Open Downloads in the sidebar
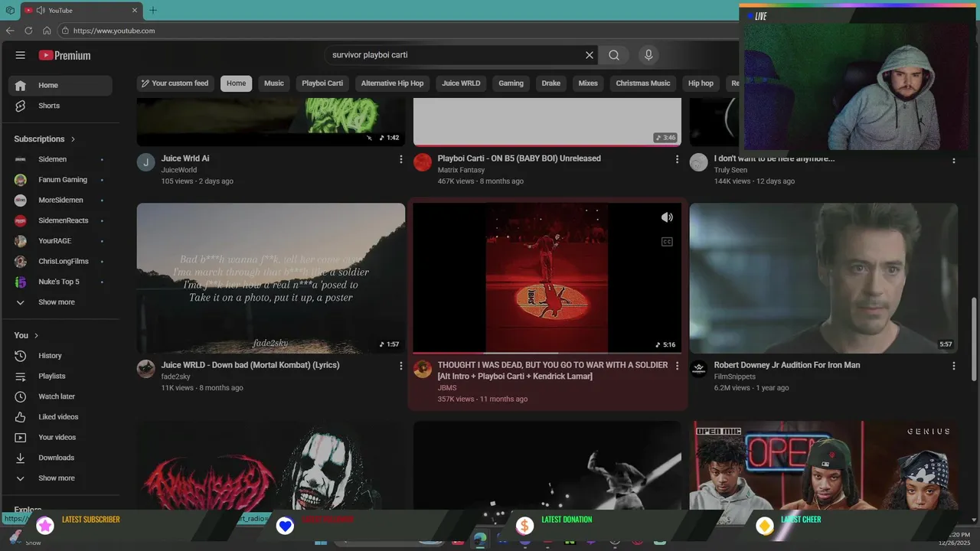Screen dimensions: 980x551 [x=60, y=458]
